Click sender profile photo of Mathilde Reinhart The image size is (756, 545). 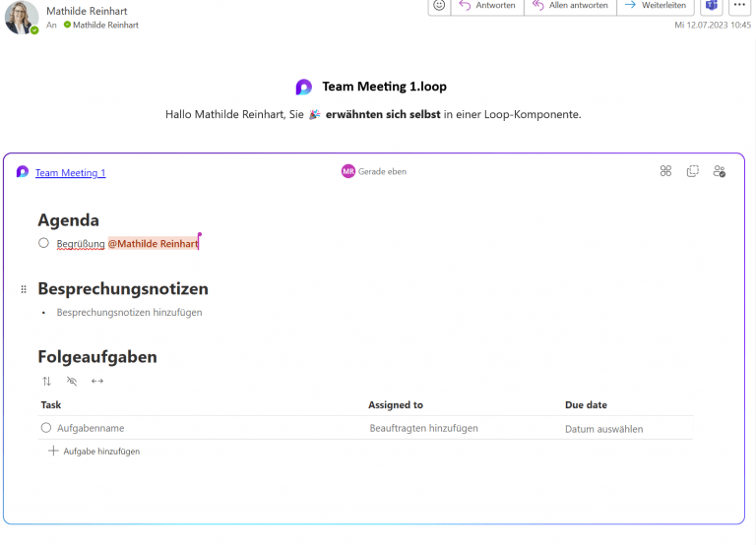(22, 18)
